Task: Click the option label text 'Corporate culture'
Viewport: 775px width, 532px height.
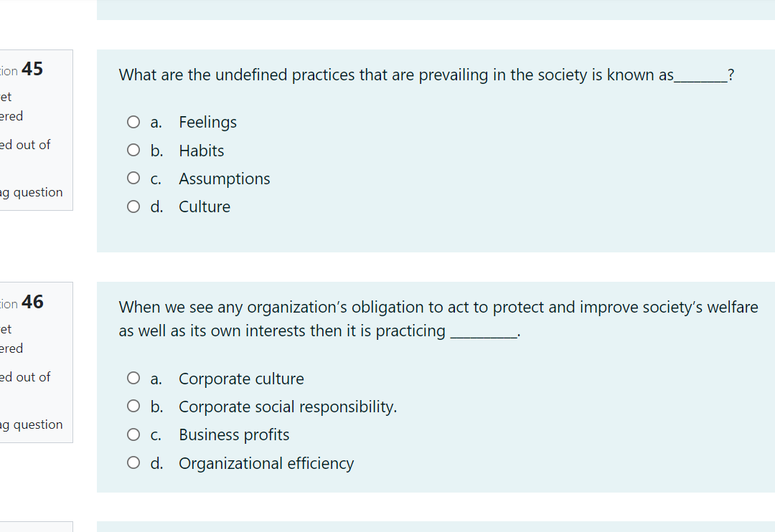Action: pos(241,379)
